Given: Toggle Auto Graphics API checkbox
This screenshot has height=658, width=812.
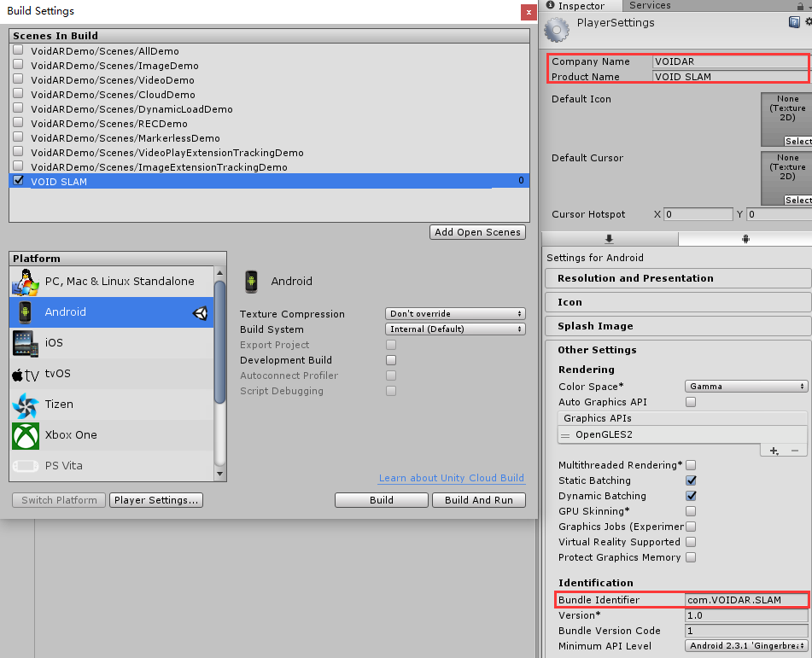Looking at the screenshot, I should pos(691,402).
